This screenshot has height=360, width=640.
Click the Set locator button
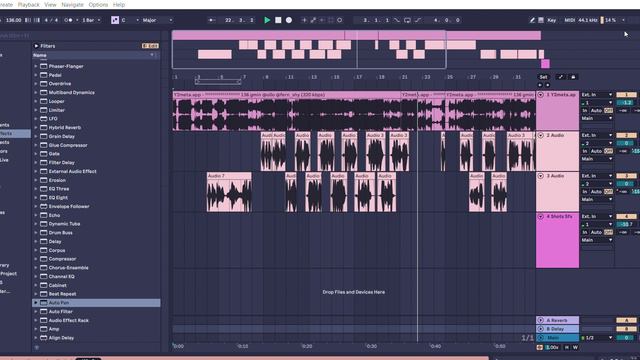pos(544,77)
